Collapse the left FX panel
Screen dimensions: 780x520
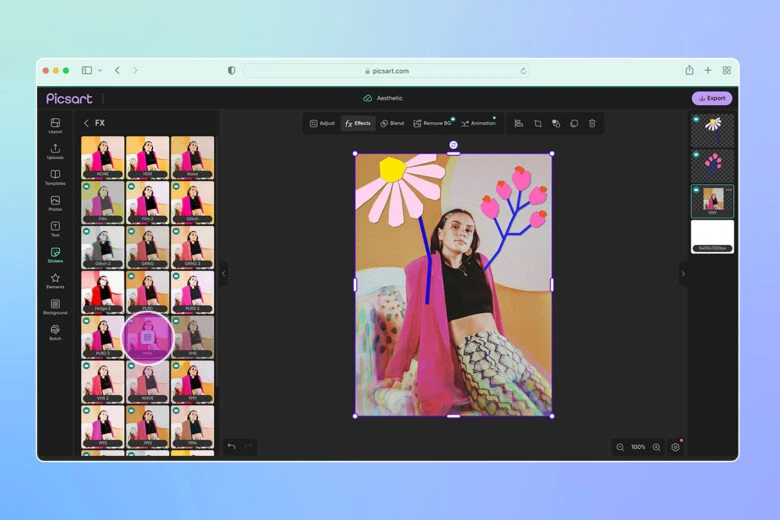tap(223, 273)
